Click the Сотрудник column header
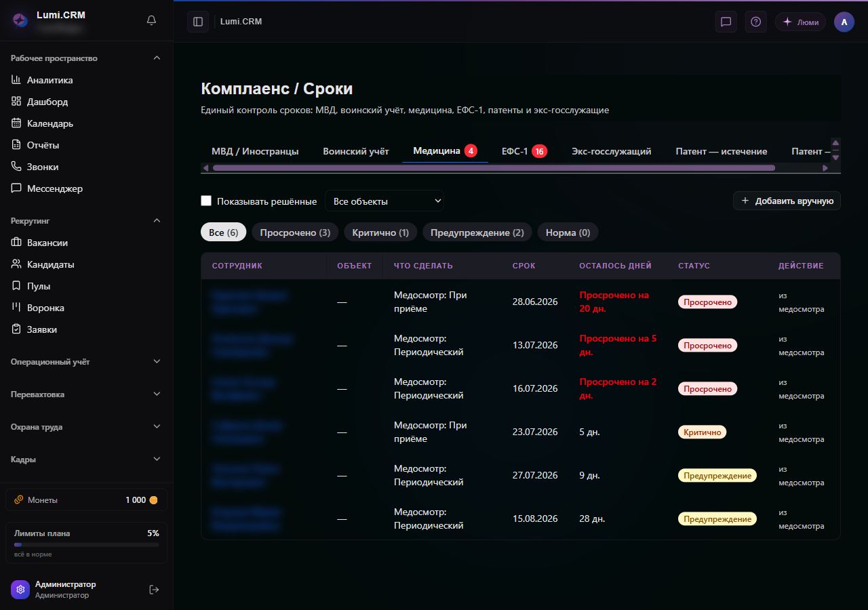Viewport: 868px width, 610px height. click(237, 266)
